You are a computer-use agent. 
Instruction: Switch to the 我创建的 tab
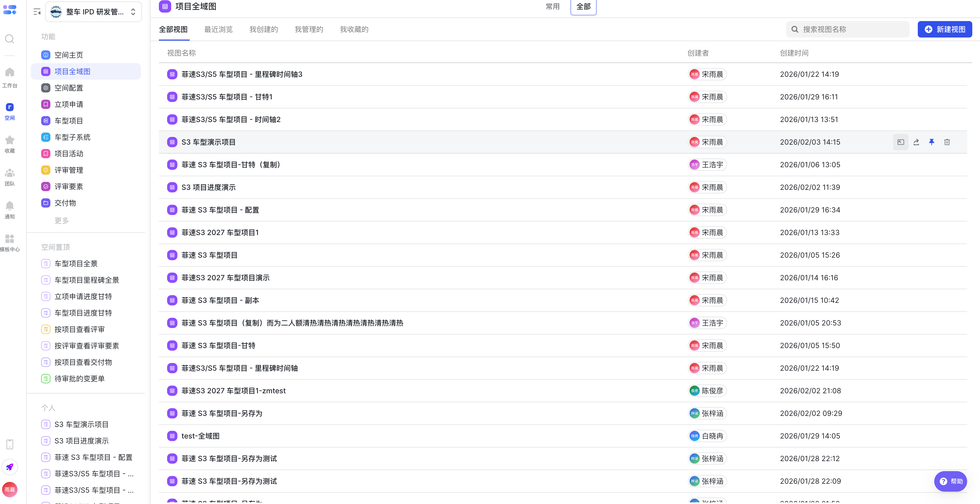tap(264, 29)
